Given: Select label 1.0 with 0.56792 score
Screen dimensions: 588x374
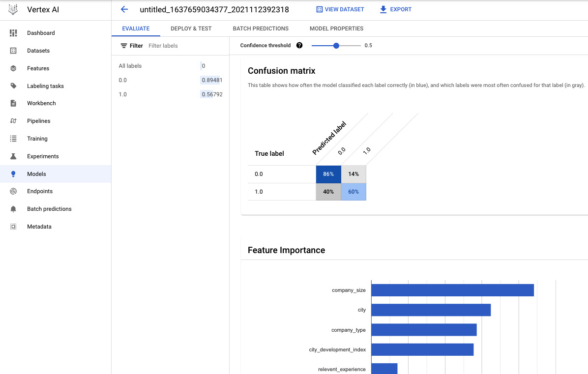Looking at the screenshot, I should (x=170, y=94).
